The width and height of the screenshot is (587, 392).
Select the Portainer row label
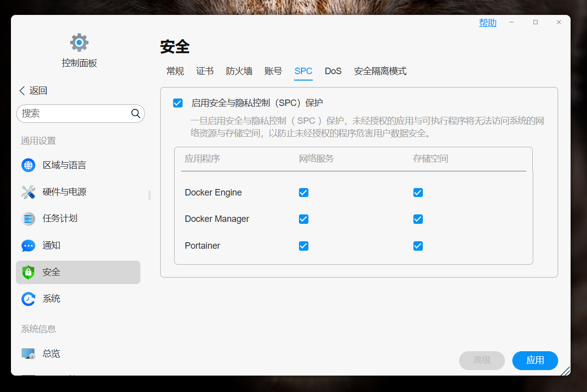(x=202, y=246)
